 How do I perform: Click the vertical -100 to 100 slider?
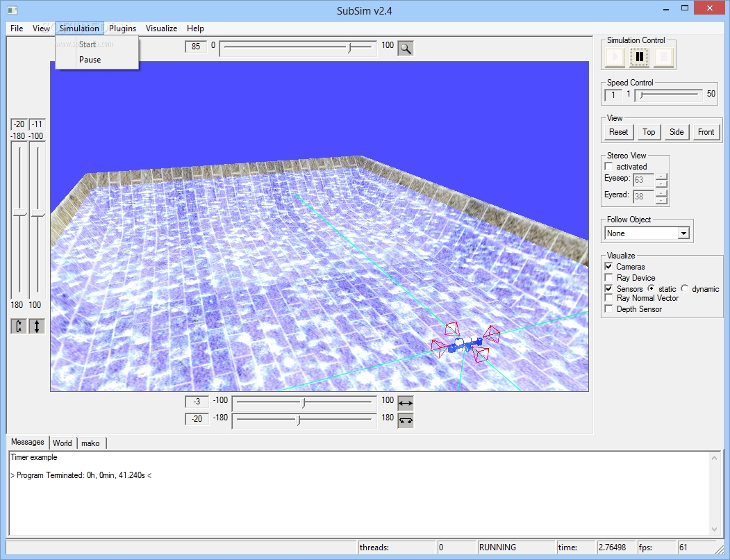coord(38,220)
